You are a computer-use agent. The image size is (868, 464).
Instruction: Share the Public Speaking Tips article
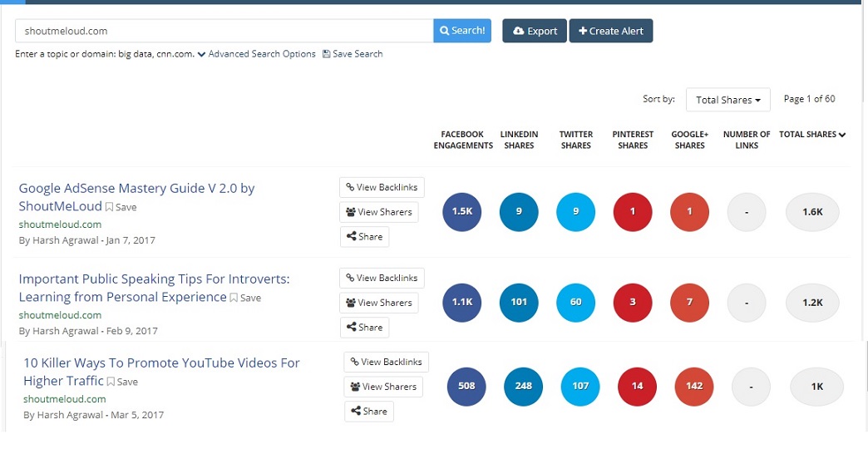pyautogui.click(x=365, y=328)
